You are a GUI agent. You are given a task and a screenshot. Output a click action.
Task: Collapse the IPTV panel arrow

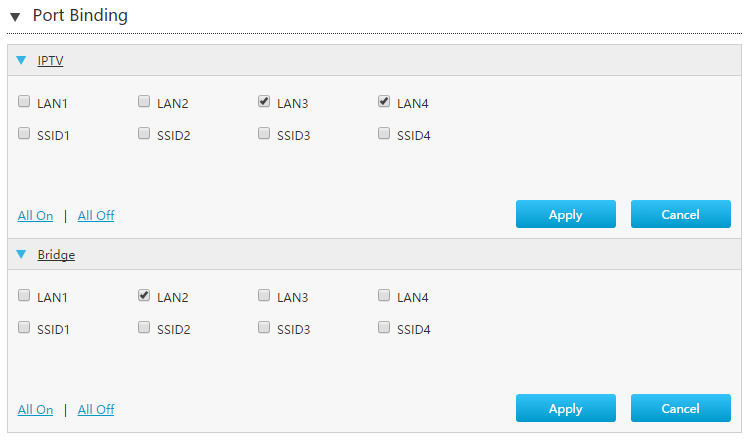(x=21, y=61)
